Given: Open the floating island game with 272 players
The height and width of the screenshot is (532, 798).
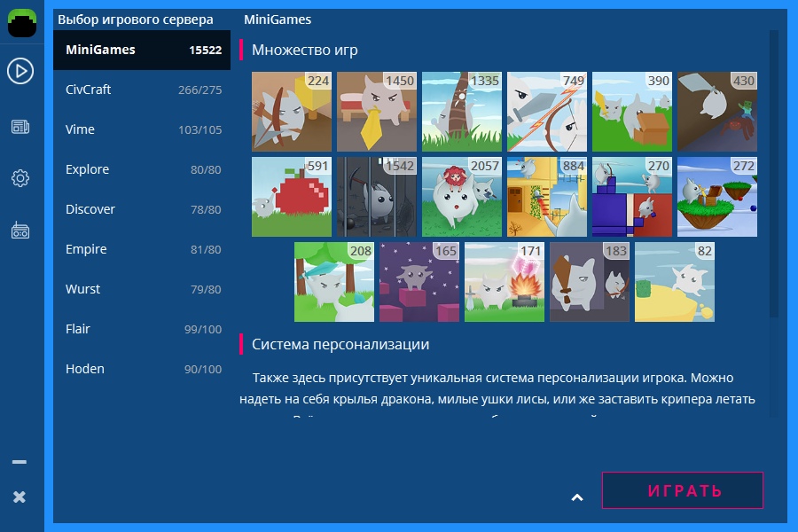Looking at the screenshot, I should pos(717,197).
